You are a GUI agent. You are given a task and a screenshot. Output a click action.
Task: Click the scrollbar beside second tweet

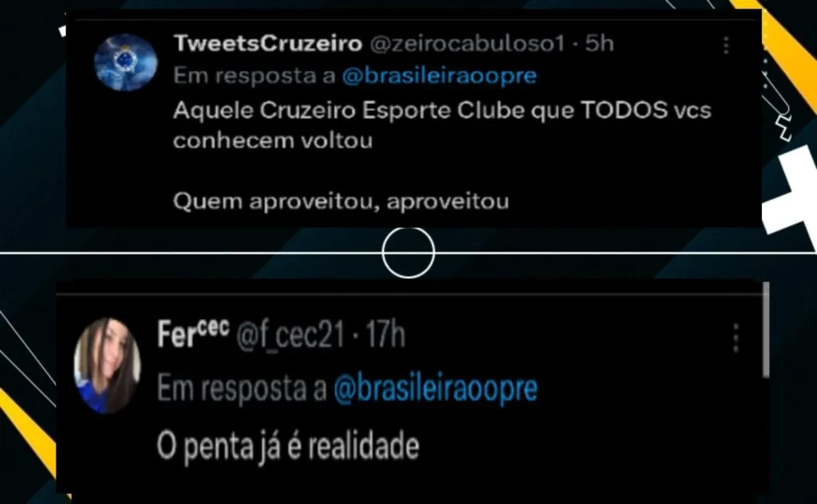(x=765, y=329)
